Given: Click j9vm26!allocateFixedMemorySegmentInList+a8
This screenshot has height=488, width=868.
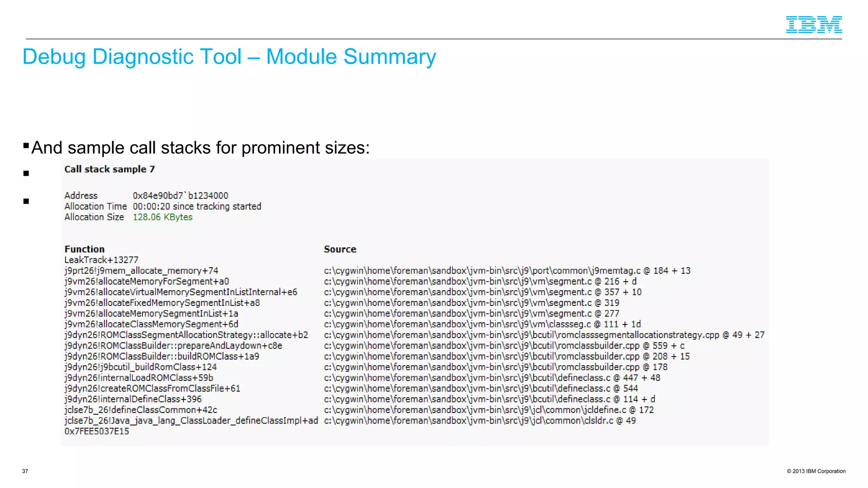Looking at the screenshot, I should (162, 303).
